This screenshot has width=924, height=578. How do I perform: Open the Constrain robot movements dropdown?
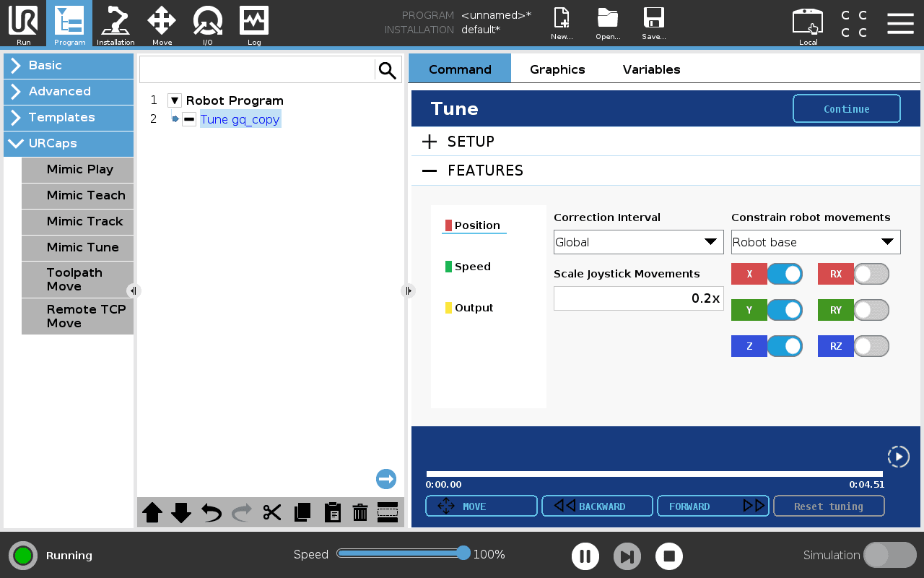[816, 242]
